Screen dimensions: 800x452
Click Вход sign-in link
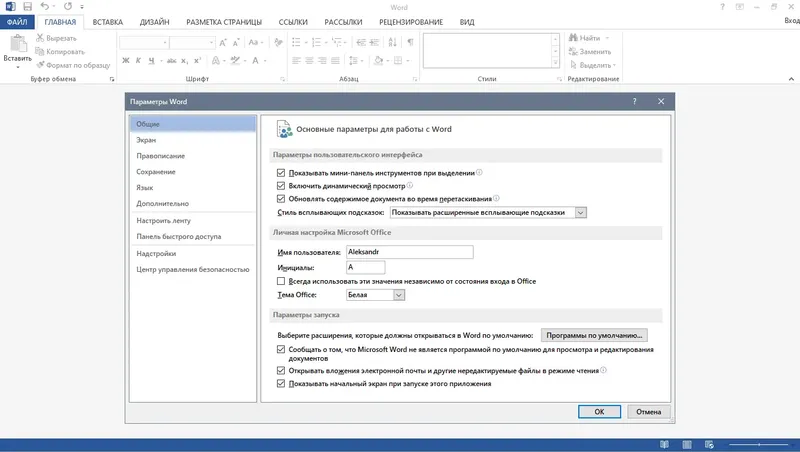tap(792, 20)
